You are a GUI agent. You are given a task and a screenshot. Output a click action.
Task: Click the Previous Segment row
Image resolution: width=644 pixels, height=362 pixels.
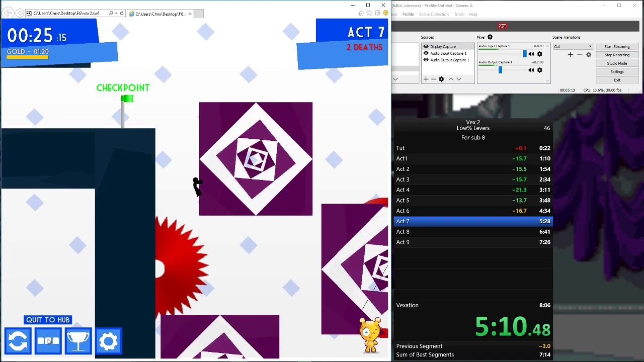tap(473, 346)
